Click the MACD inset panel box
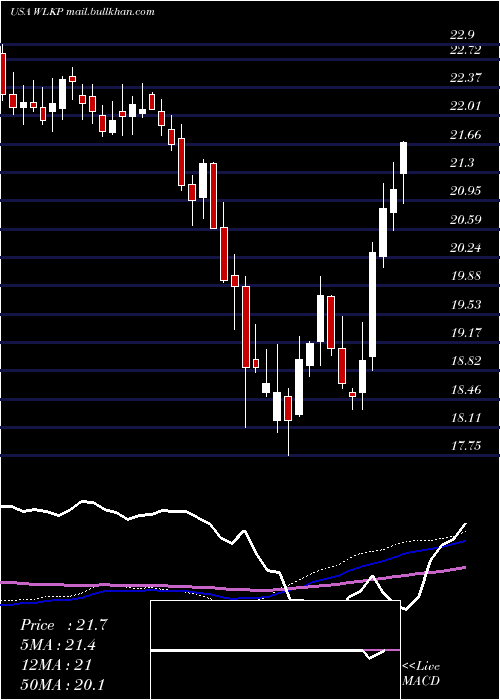 pos(275,650)
